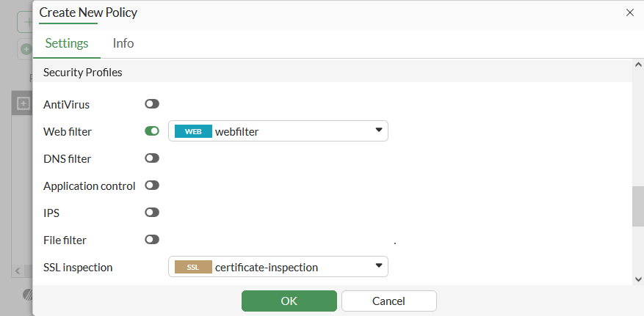Confirm the policy with OK
The width and height of the screenshot is (644, 316).
289,301
